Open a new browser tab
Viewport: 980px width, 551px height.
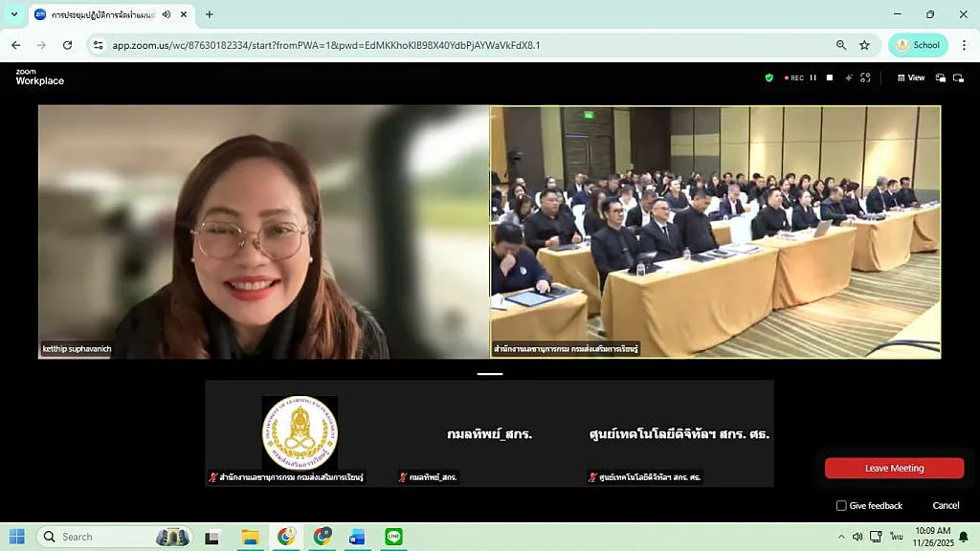(210, 14)
